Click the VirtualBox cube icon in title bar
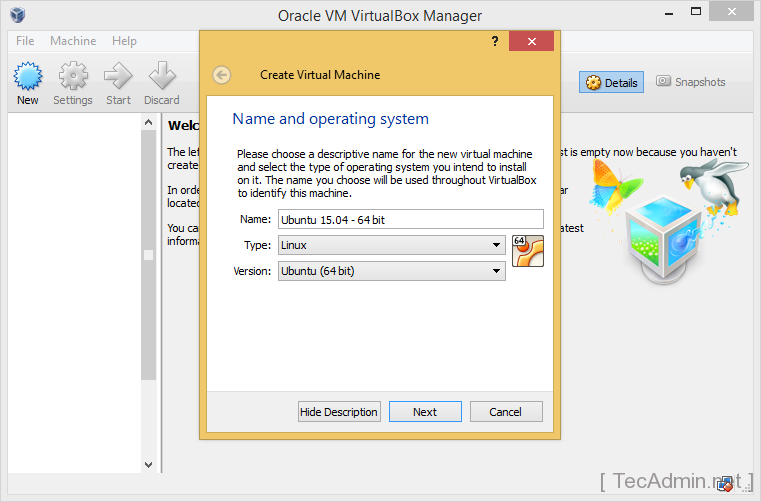Image resolution: width=761 pixels, height=502 pixels. [x=18, y=15]
